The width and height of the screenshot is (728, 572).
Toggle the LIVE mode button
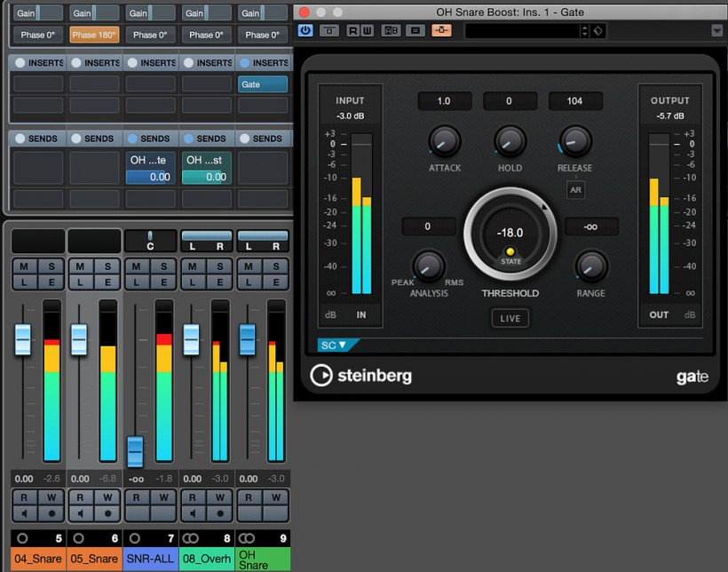tap(510, 318)
